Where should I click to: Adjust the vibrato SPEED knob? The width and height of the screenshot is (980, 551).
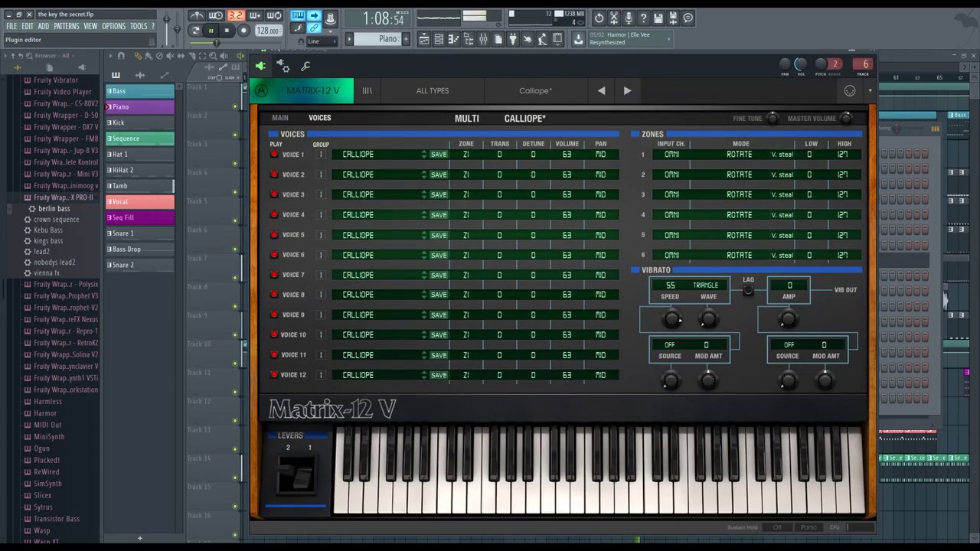[671, 318]
